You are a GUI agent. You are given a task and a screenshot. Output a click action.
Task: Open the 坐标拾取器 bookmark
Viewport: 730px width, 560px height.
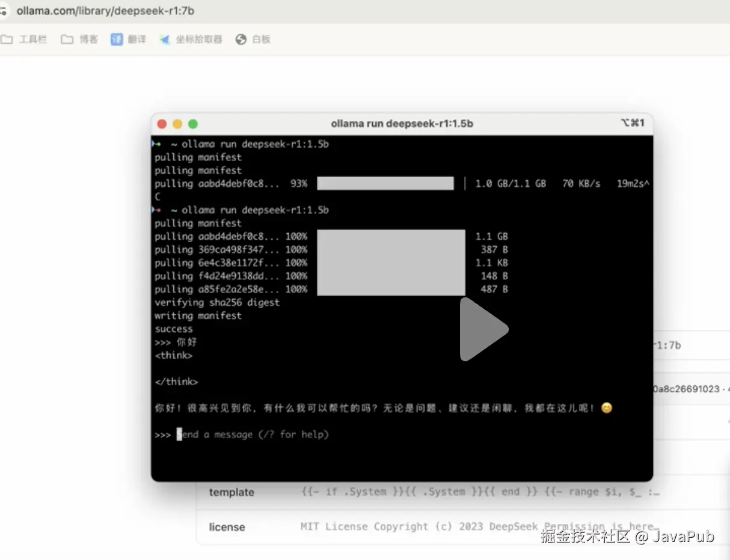pyautogui.click(x=191, y=40)
